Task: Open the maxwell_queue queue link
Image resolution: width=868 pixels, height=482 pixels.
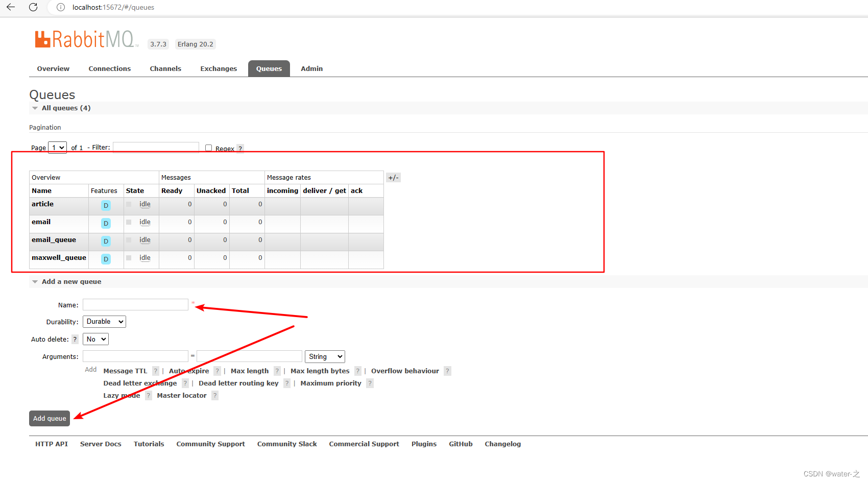Action: 59,258
